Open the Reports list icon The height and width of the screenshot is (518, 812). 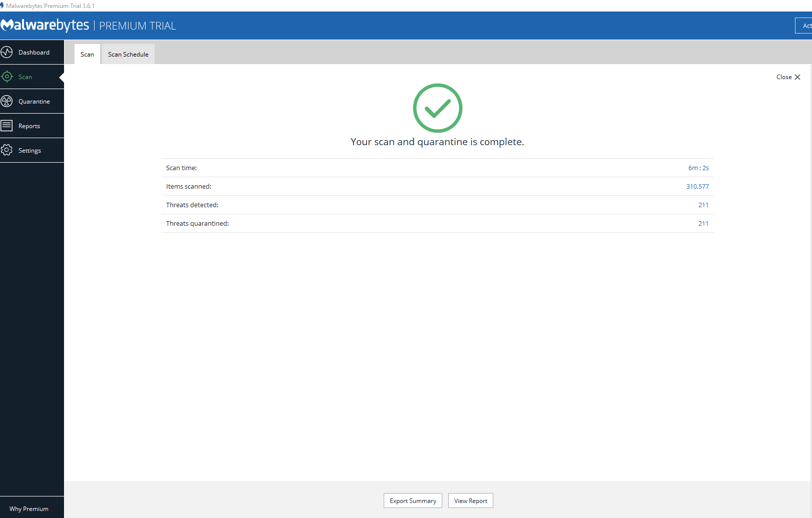[7, 126]
